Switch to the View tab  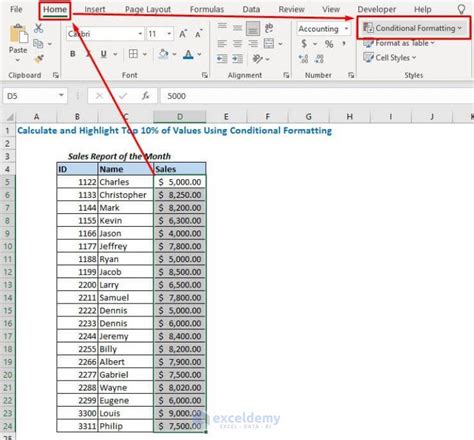tap(331, 9)
